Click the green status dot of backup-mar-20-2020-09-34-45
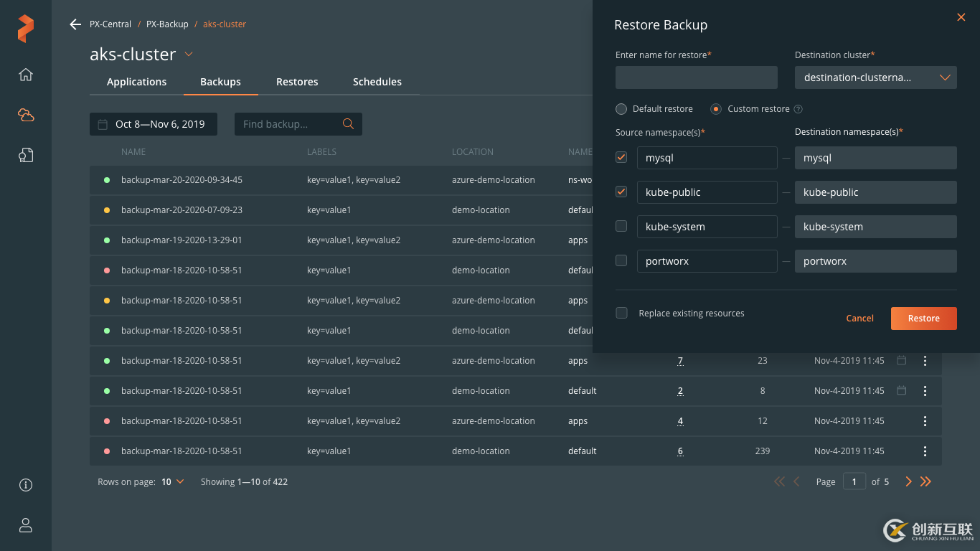The image size is (980, 551). tap(107, 180)
